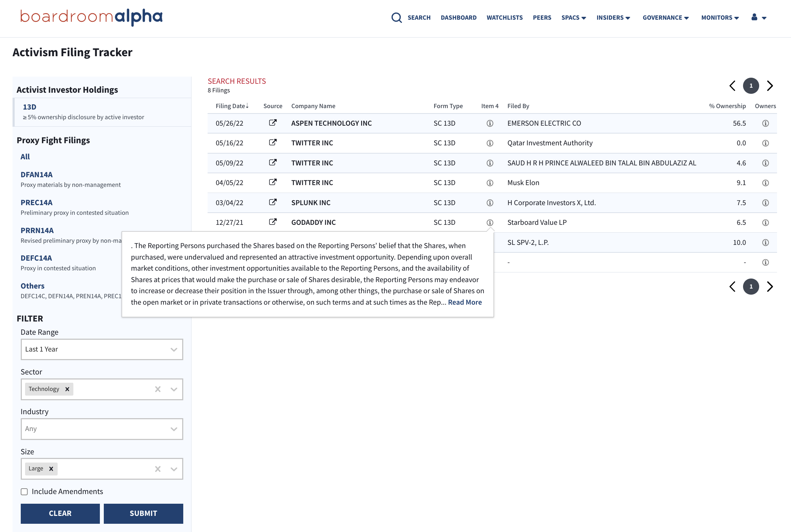Click the SUBMIT button
791x532 pixels.
(x=143, y=513)
